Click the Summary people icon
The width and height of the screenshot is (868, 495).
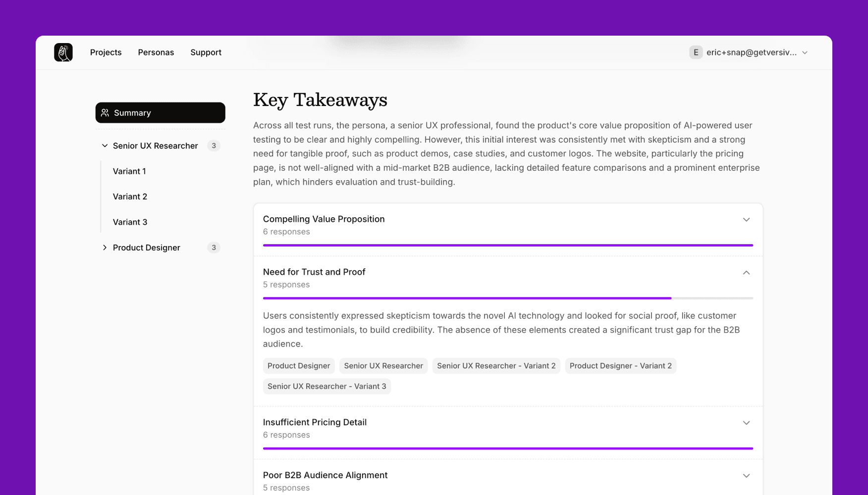tap(105, 113)
